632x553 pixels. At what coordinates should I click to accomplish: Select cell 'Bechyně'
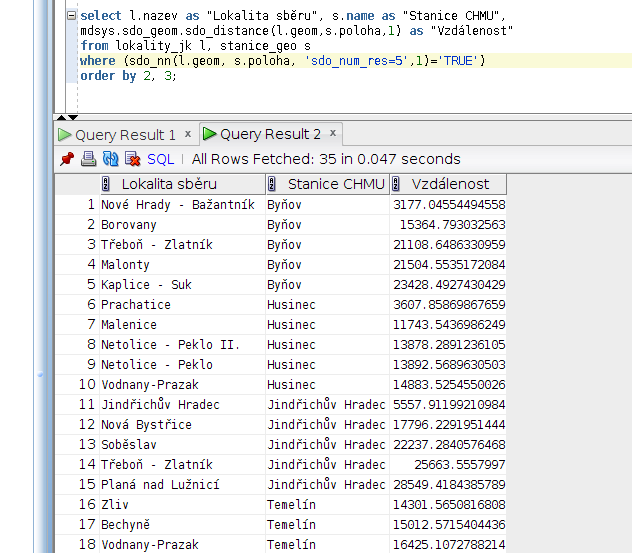[x=183, y=524]
